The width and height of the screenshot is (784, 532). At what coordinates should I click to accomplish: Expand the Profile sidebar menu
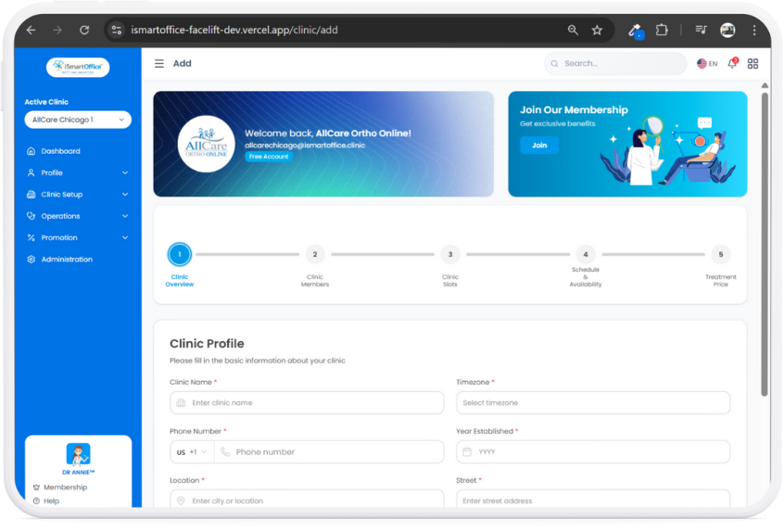pos(78,173)
